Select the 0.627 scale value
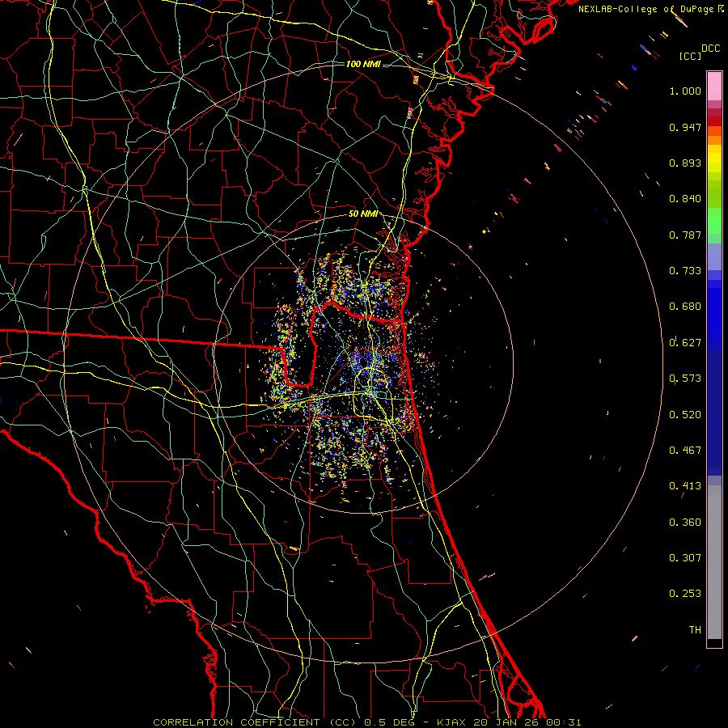 pyautogui.click(x=685, y=343)
